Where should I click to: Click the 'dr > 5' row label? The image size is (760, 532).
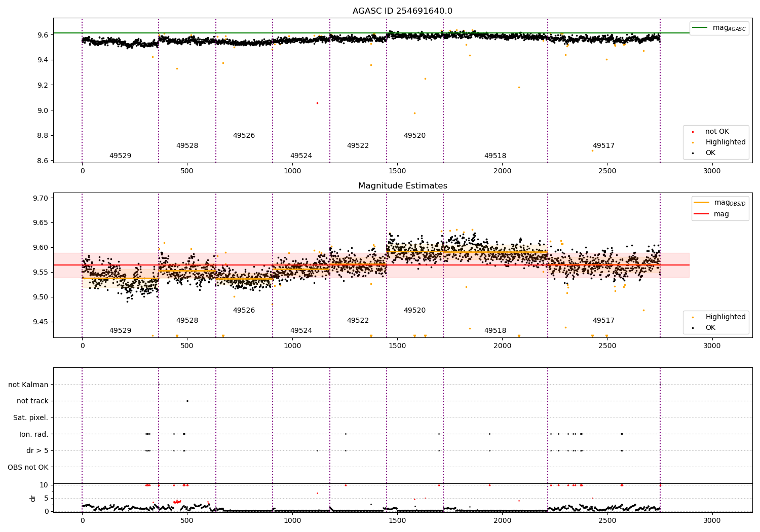[x=37, y=450]
